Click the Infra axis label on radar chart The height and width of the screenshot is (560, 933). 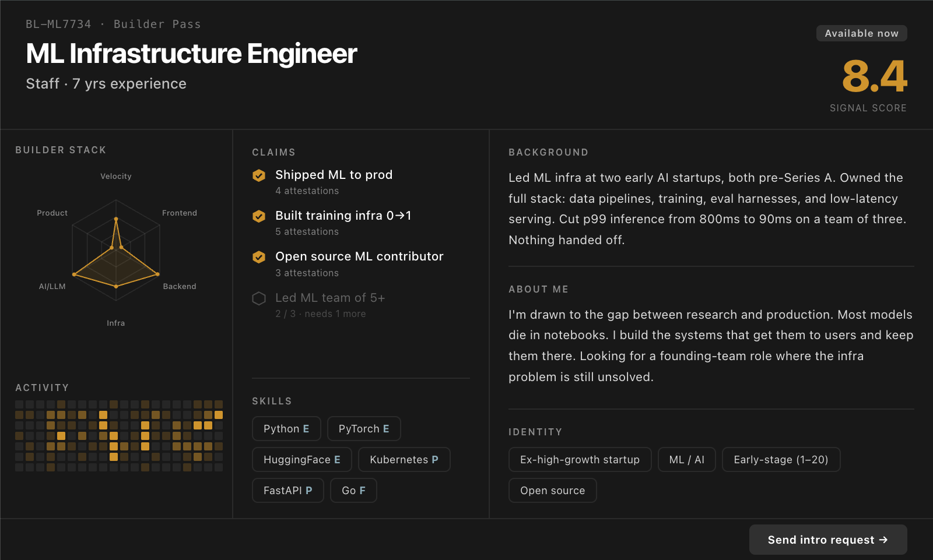pos(116,323)
